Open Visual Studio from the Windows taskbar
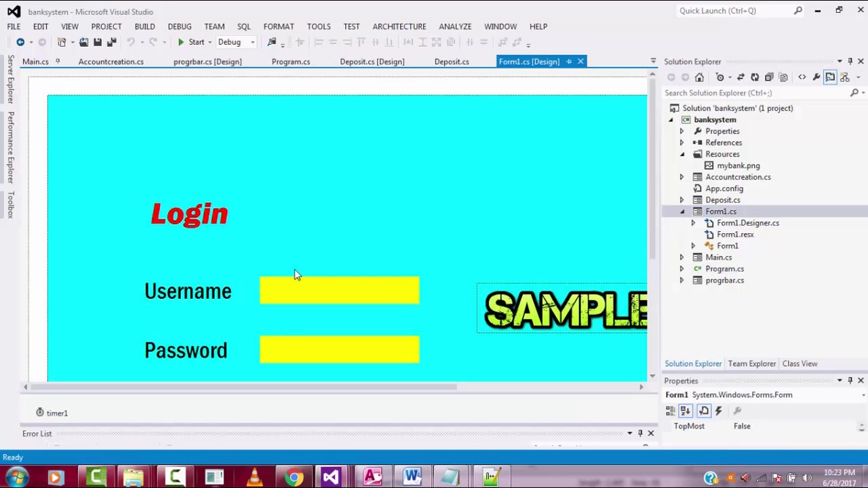868x488 pixels. click(331, 477)
